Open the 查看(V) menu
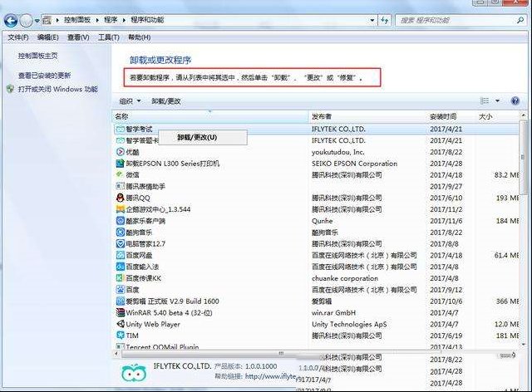Image resolution: width=532 pixels, height=392 pixels. [x=78, y=37]
